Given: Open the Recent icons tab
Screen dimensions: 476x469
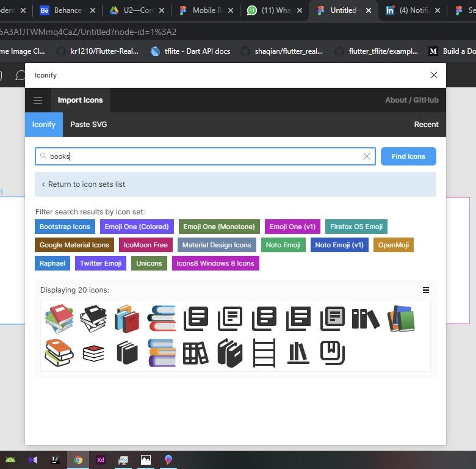Looking at the screenshot, I should [x=426, y=125].
